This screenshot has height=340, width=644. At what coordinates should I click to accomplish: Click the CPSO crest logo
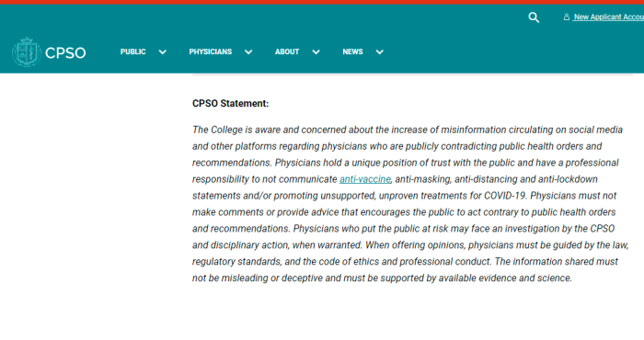[27, 51]
